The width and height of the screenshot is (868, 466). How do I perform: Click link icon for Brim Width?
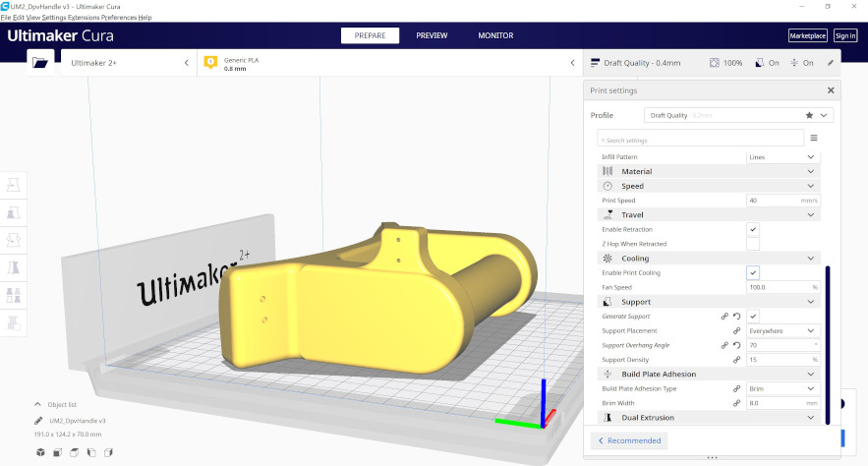click(737, 403)
